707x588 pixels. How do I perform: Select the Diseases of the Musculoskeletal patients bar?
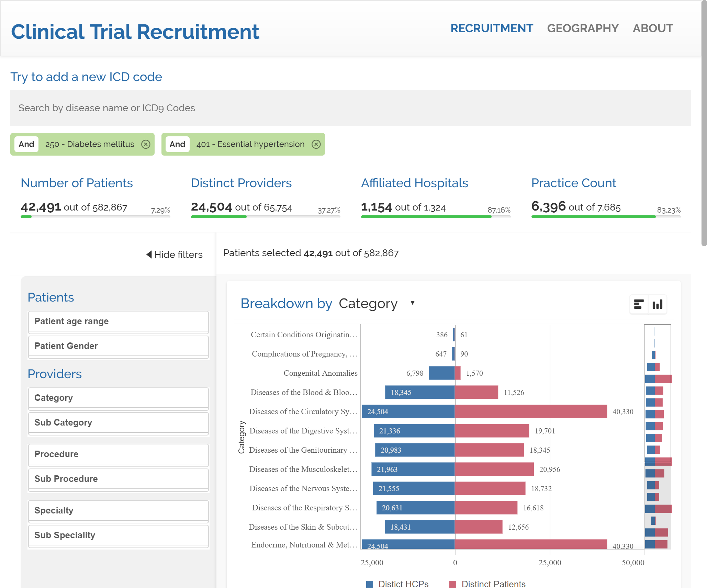(x=495, y=469)
